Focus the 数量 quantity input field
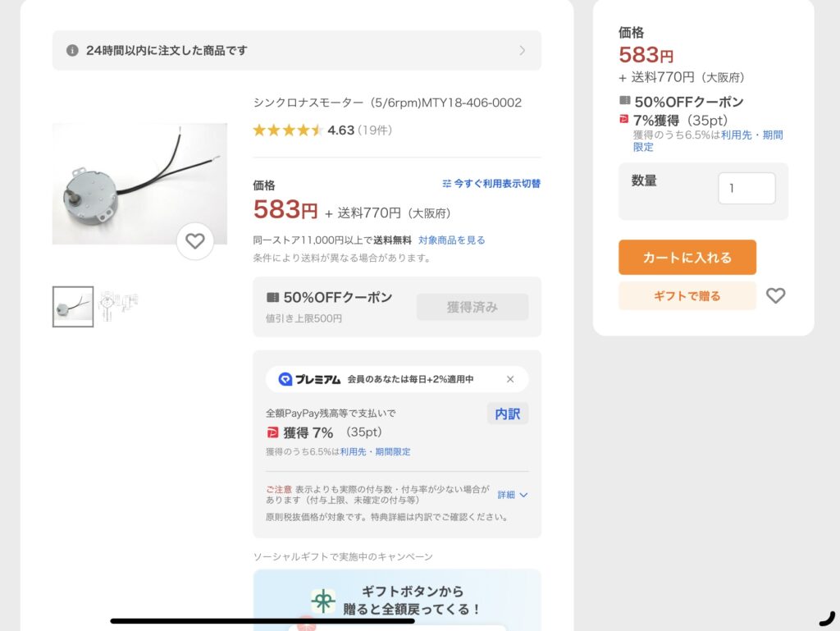Screen dimensions: 840x631 tap(746, 188)
